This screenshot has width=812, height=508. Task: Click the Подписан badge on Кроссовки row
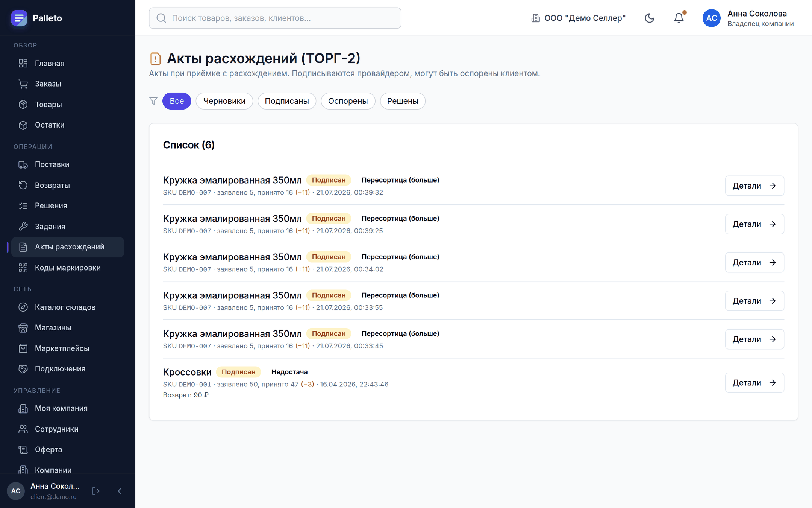click(238, 372)
